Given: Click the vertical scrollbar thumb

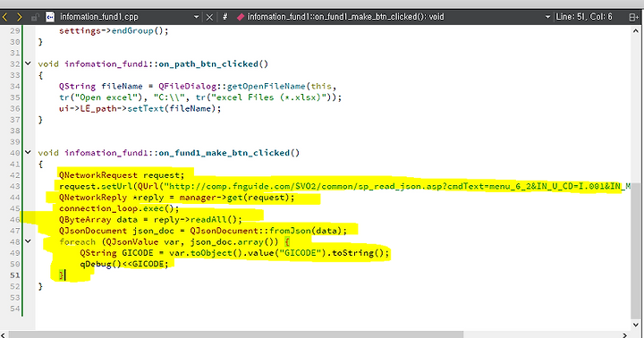Looking at the screenshot, I should pyautogui.click(x=636, y=250).
